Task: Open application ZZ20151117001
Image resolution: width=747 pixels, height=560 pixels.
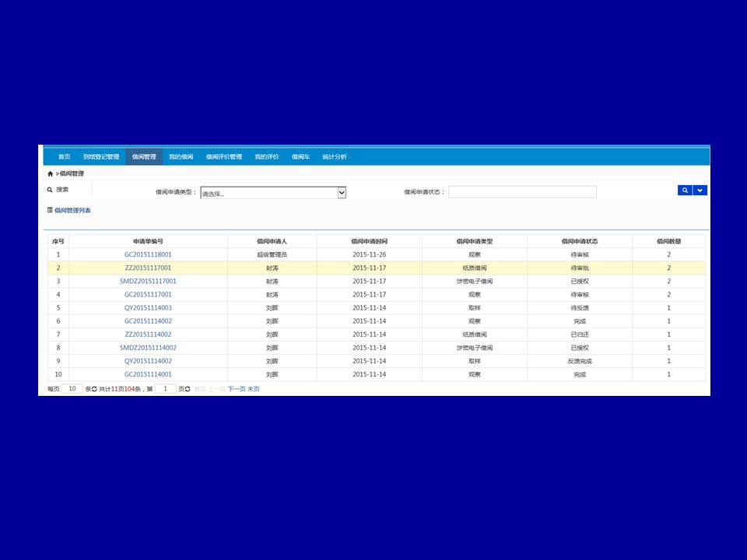Action: tap(148, 268)
